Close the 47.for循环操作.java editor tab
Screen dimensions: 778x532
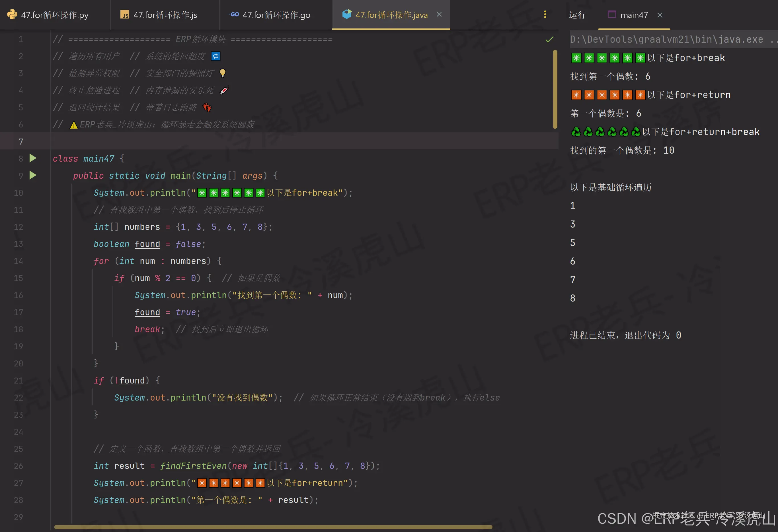click(439, 15)
